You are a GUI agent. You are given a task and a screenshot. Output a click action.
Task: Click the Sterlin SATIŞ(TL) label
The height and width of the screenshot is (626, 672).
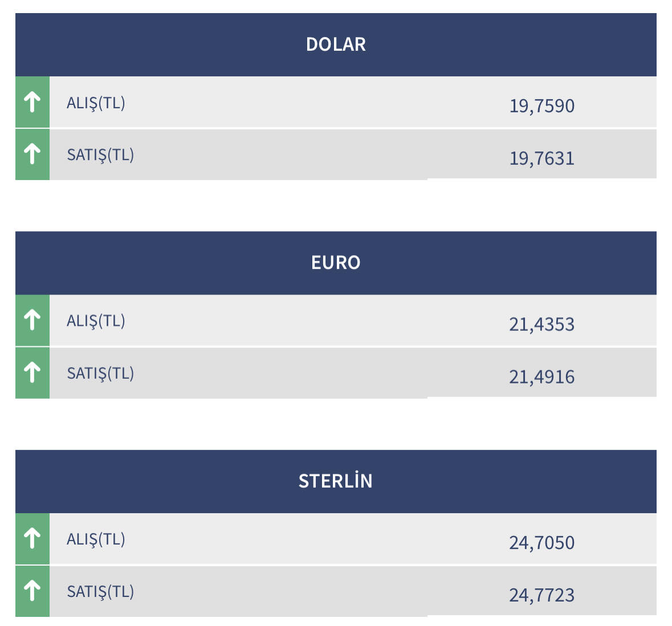pyautogui.click(x=100, y=592)
